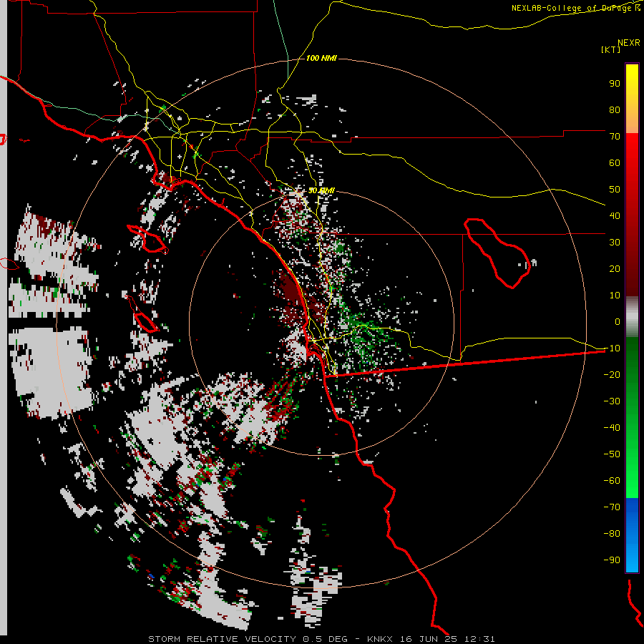Viewport: 644px width, 644px height.
Task: Click the -10 knot scale value
Action: [612, 348]
